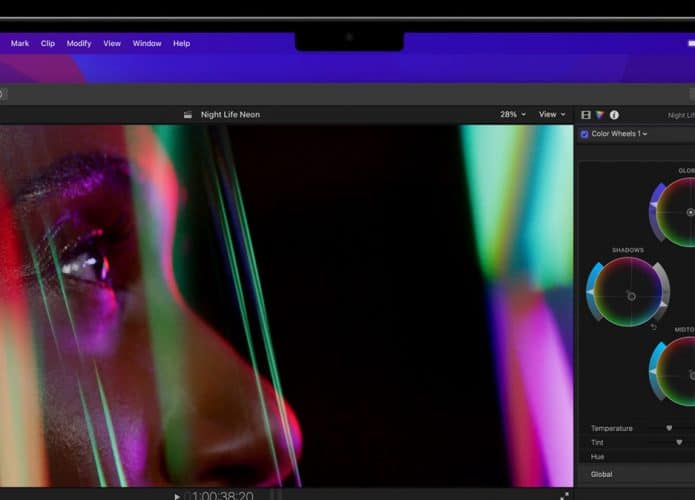The height and width of the screenshot is (500, 695).
Task: Open the Color inspector triangle icon
Action: pos(600,115)
